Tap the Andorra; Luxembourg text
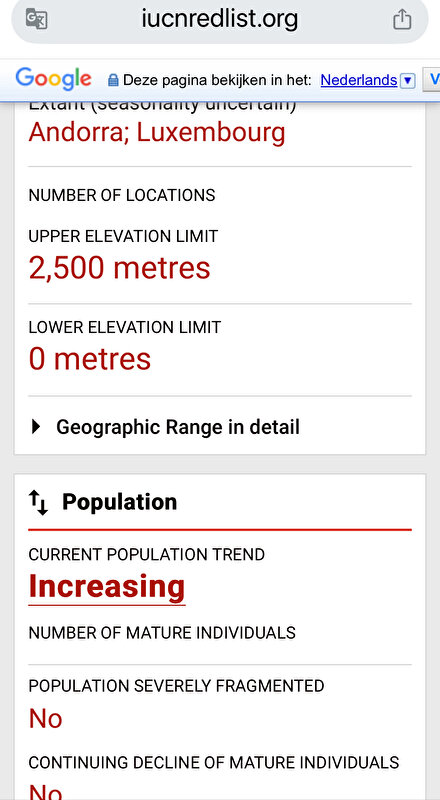440x800 pixels. click(157, 132)
